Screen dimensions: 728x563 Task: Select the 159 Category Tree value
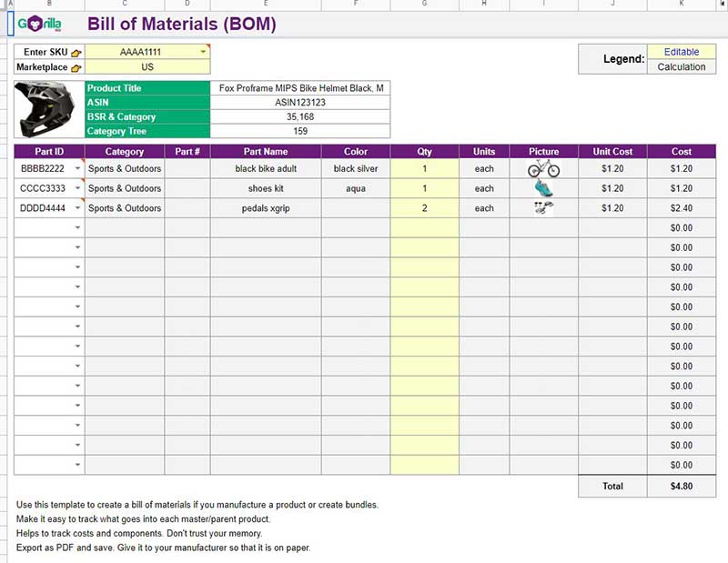pos(300,131)
